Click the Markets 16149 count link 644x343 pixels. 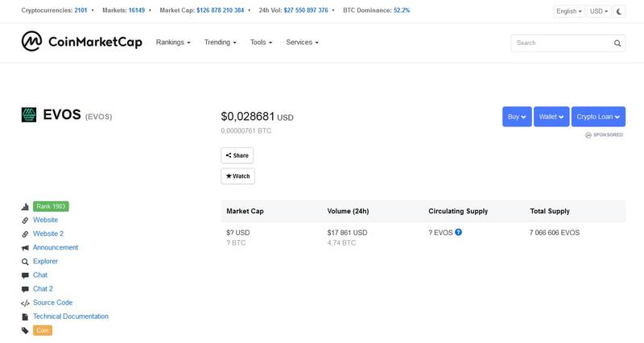(x=137, y=10)
